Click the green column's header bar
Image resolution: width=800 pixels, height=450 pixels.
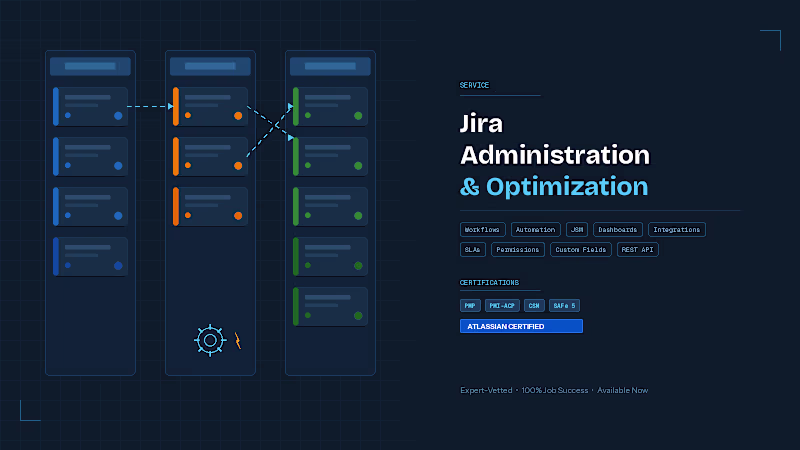coord(330,66)
